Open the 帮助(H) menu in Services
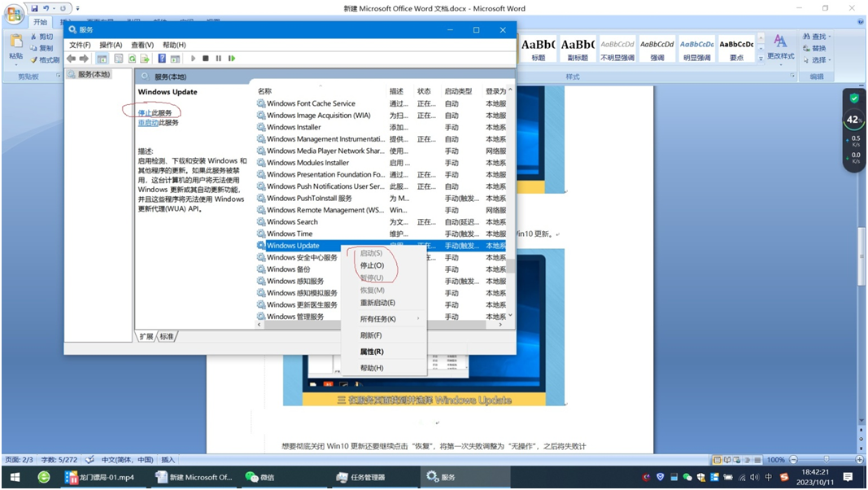The width and height of the screenshot is (868, 490). tap(174, 45)
